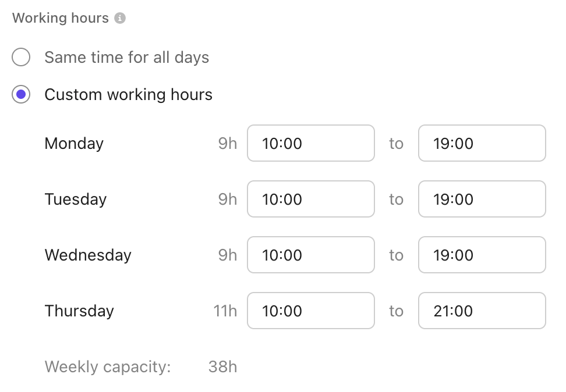Click the Working hours section heading
Image resolution: width=566 pixels, height=392 pixels.
[x=61, y=18]
